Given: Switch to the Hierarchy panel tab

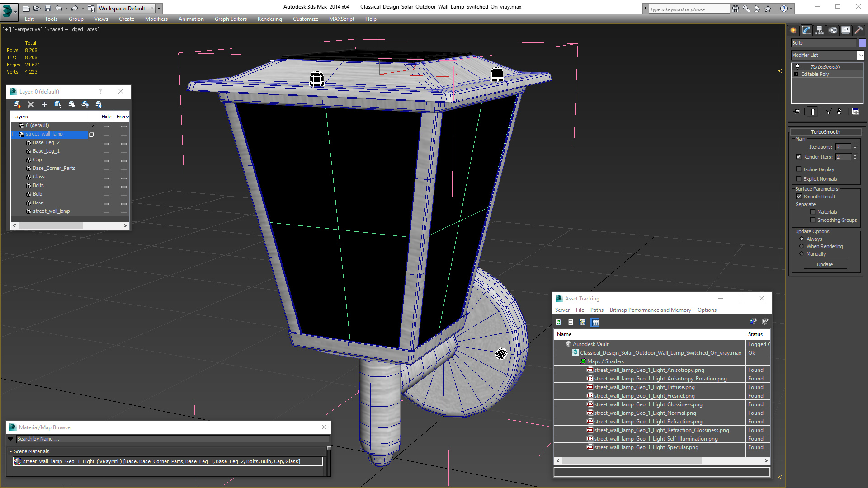Looking at the screenshot, I should click(x=819, y=30).
